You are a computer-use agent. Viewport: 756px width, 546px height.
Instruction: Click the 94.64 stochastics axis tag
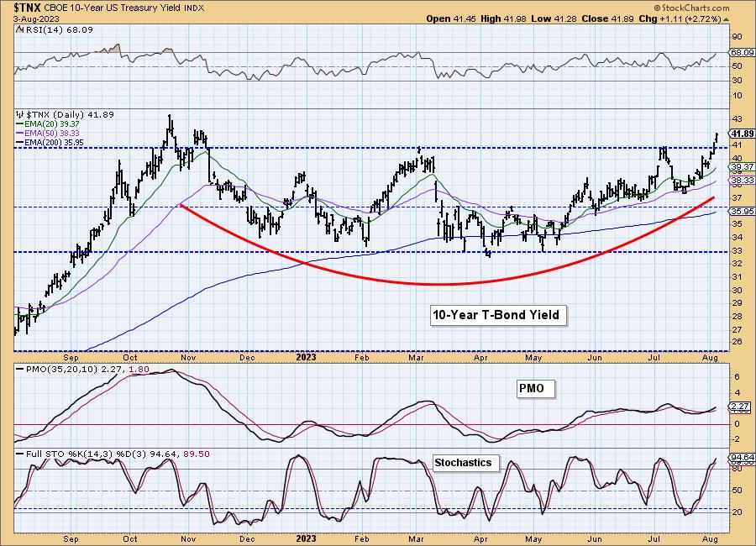tap(742, 457)
